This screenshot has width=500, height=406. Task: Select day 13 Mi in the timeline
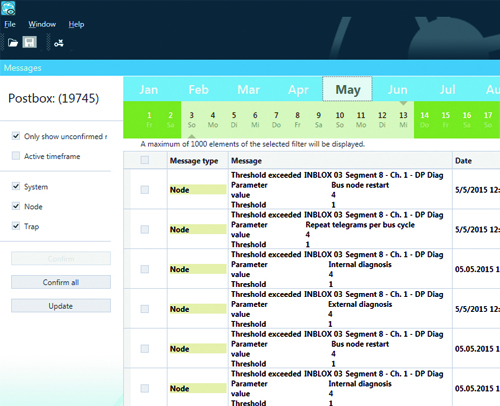tap(403, 119)
